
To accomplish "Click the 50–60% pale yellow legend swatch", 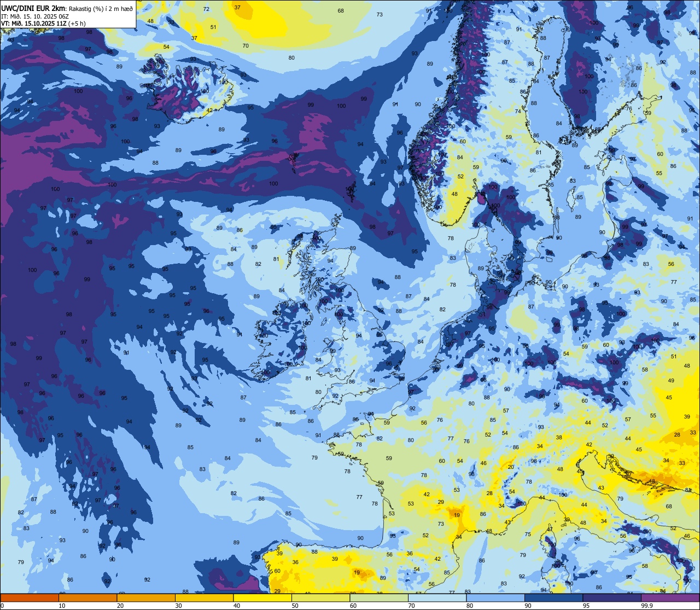I will click(x=320, y=598).
